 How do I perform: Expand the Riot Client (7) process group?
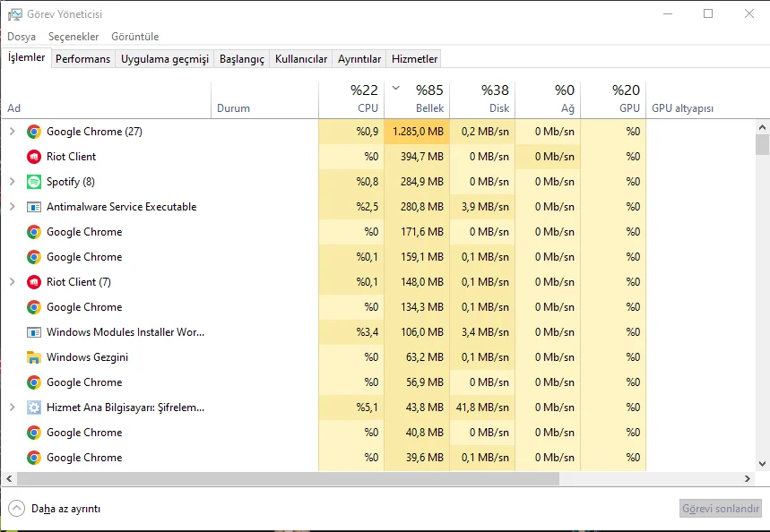click(12, 282)
